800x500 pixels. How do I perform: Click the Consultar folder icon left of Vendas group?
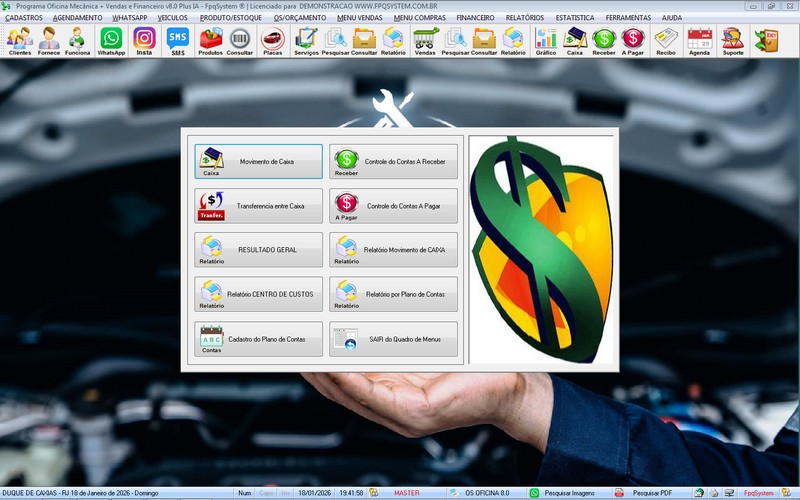(x=364, y=41)
